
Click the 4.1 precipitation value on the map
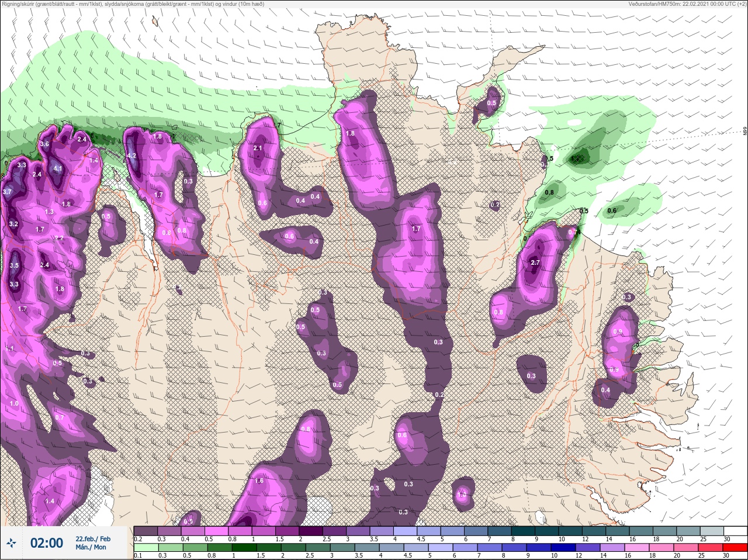click(x=57, y=169)
